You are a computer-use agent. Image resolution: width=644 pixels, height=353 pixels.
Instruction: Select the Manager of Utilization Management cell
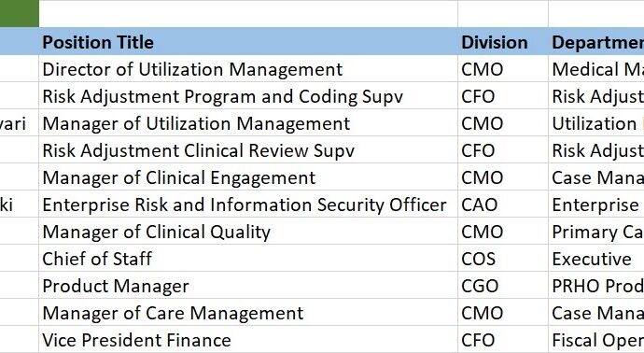[248, 123]
